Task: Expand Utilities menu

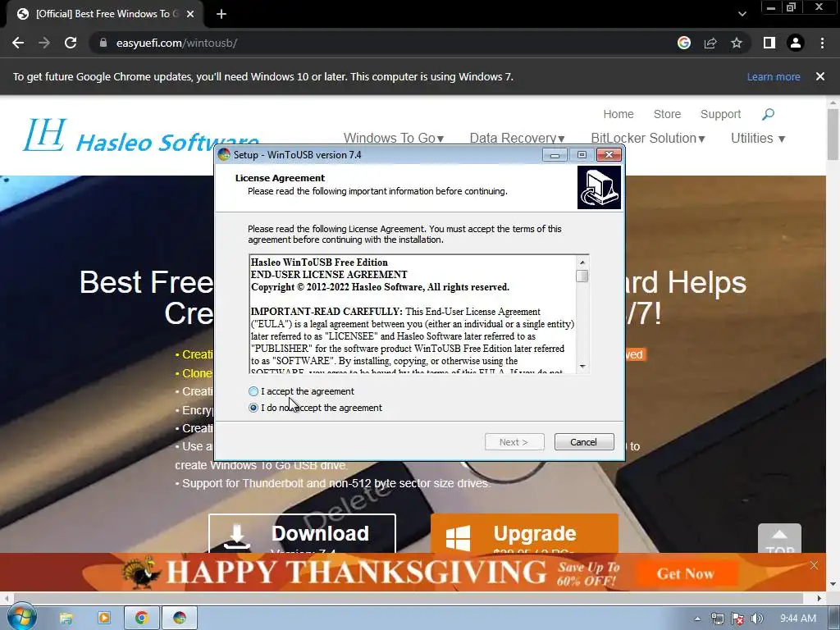Action: [758, 138]
